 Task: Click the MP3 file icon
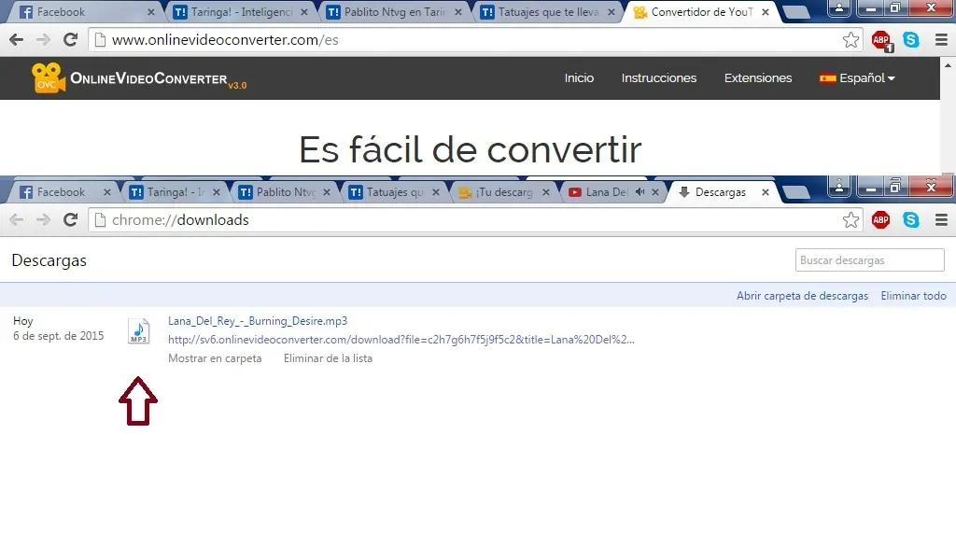(x=138, y=331)
